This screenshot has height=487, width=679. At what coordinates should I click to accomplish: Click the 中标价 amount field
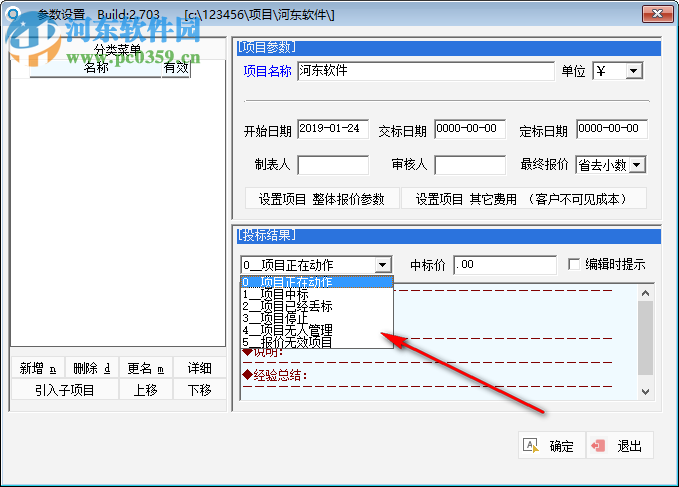point(505,265)
